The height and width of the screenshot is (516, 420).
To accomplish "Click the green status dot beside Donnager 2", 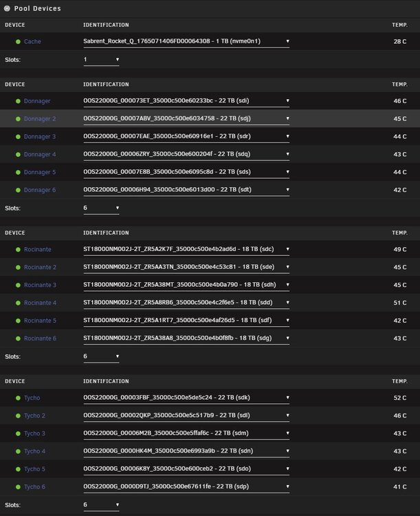I will coord(18,119).
